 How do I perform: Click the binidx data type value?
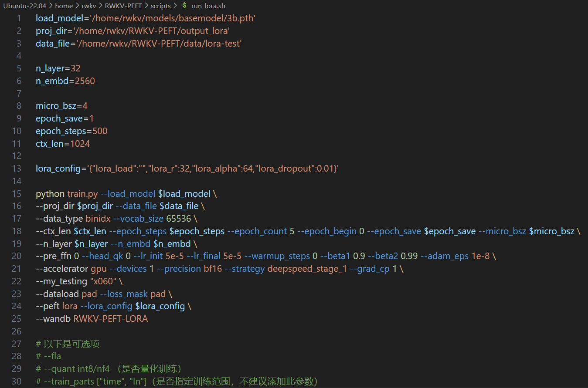pos(98,219)
